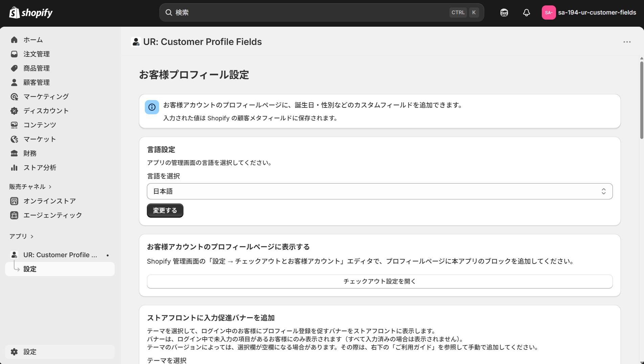644x364 pixels.
Task: Click the エージェンティック icon
Action: 14,215
